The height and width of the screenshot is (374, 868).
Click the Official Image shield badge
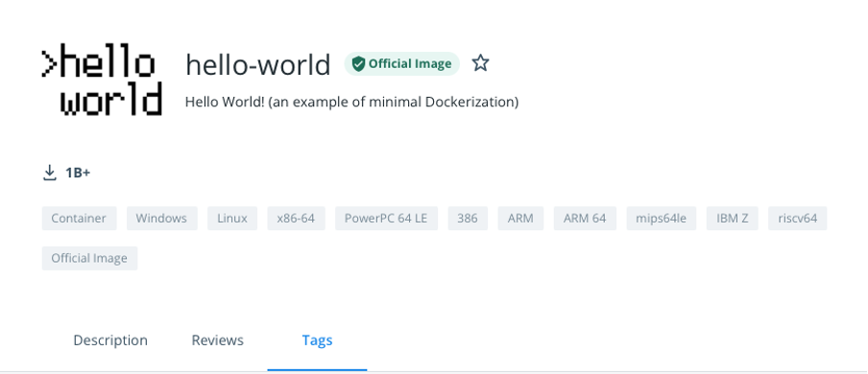402,63
